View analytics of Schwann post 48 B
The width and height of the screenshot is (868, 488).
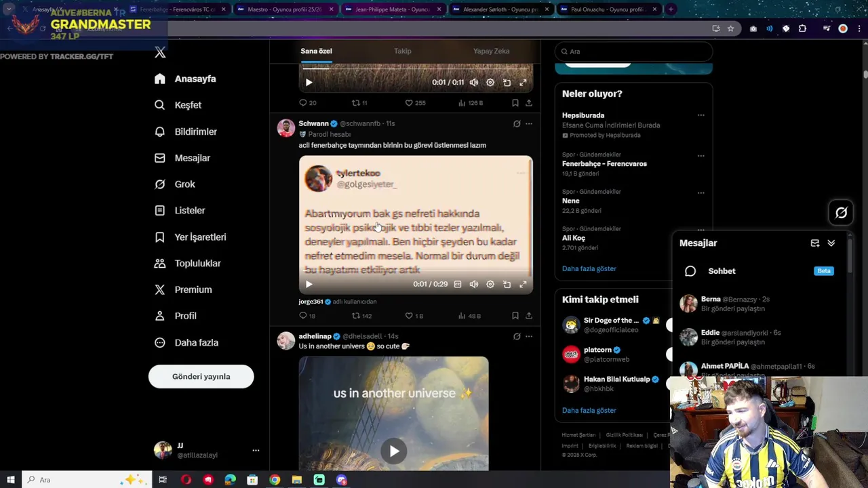point(469,316)
